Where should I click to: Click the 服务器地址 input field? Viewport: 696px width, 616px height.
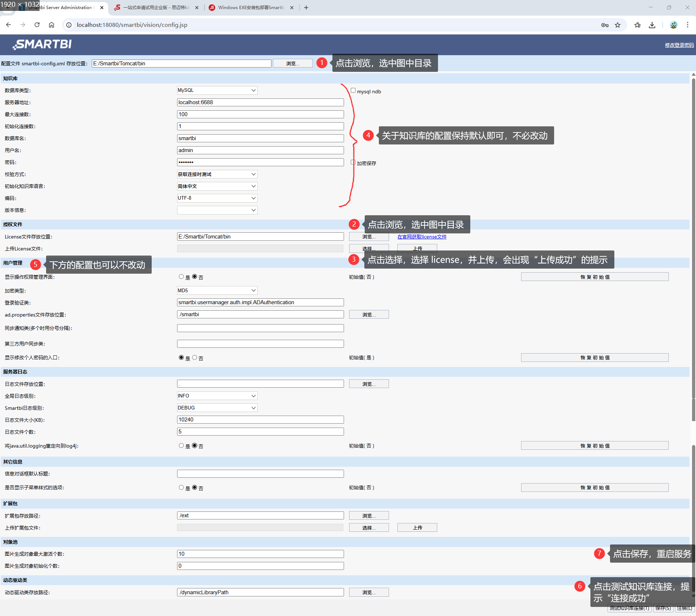click(x=260, y=102)
